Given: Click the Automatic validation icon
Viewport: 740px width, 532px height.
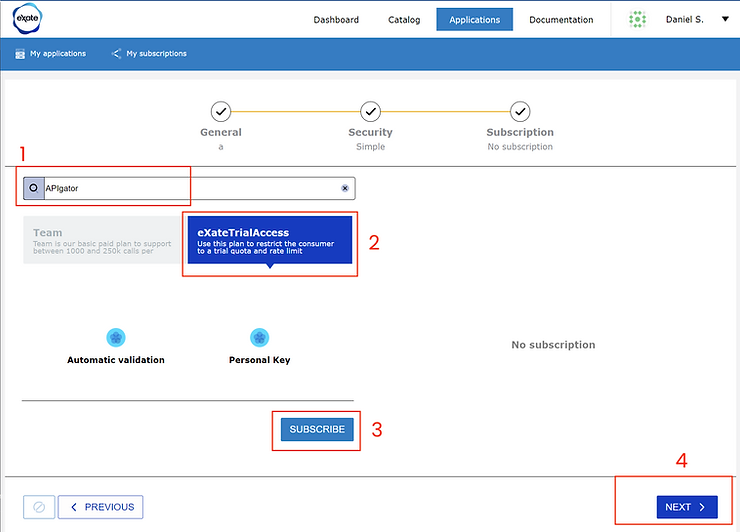Looking at the screenshot, I should click(x=116, y=338).
